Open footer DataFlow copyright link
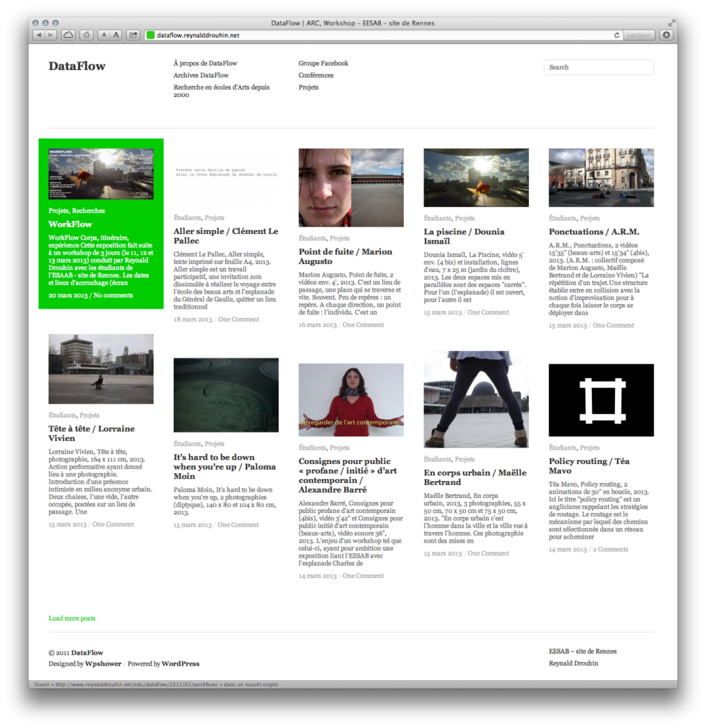This screenshot has height=728, width=706. click(x=87, y=653)
